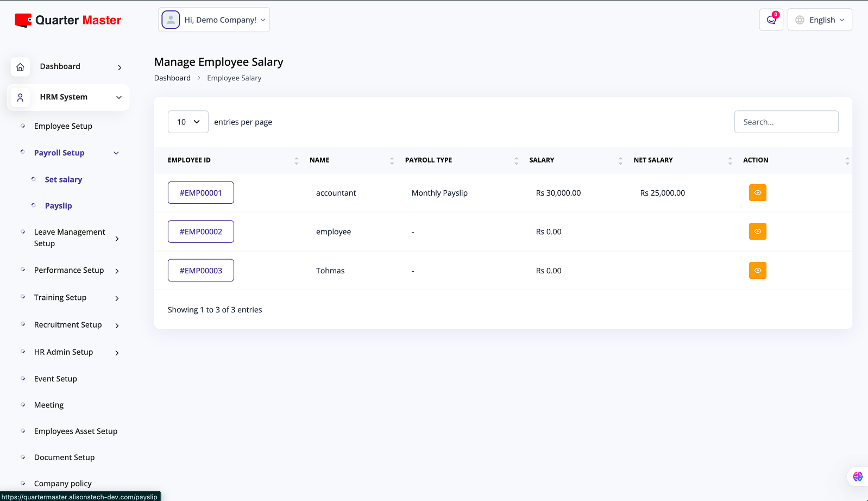Click the HRM System person icon
This screenshot has height=501, width=868.
point(20,97)
